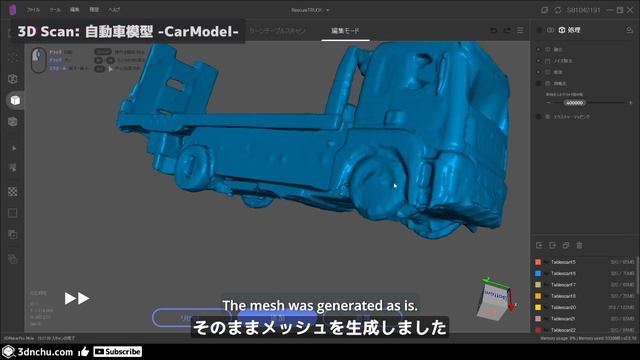Click the bottom-most stacked layers sidebar icon

click(13, 259)
